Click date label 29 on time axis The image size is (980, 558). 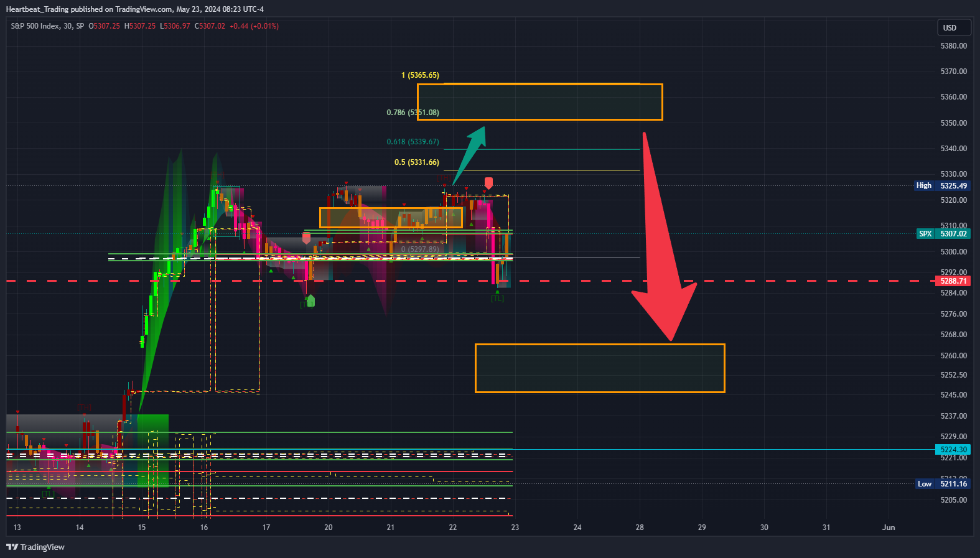coord(702,528)
